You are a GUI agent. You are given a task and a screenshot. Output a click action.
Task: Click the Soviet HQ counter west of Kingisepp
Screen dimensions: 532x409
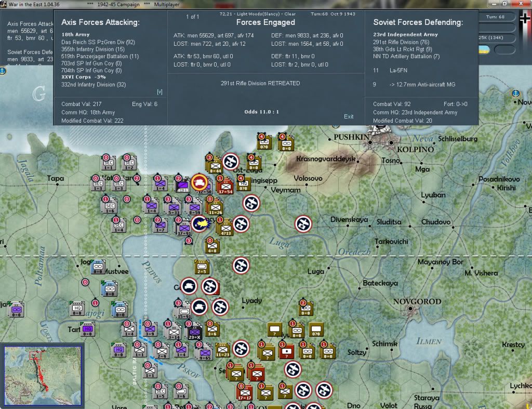click(243, 184)
